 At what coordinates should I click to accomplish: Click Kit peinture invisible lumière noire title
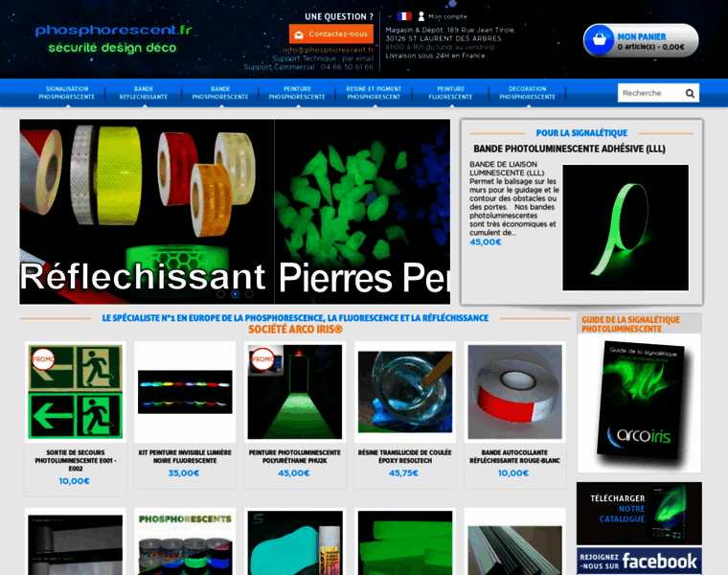[185, 456]
